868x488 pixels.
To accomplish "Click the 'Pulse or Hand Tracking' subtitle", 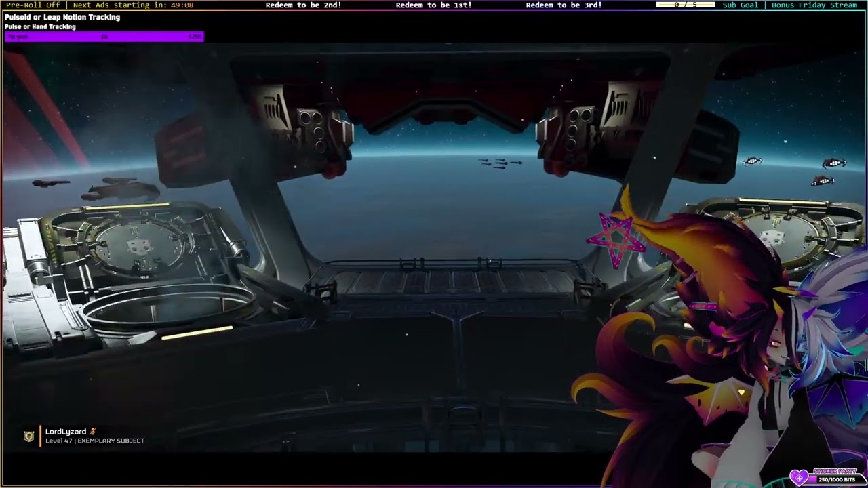I will [x=40, y=27].
